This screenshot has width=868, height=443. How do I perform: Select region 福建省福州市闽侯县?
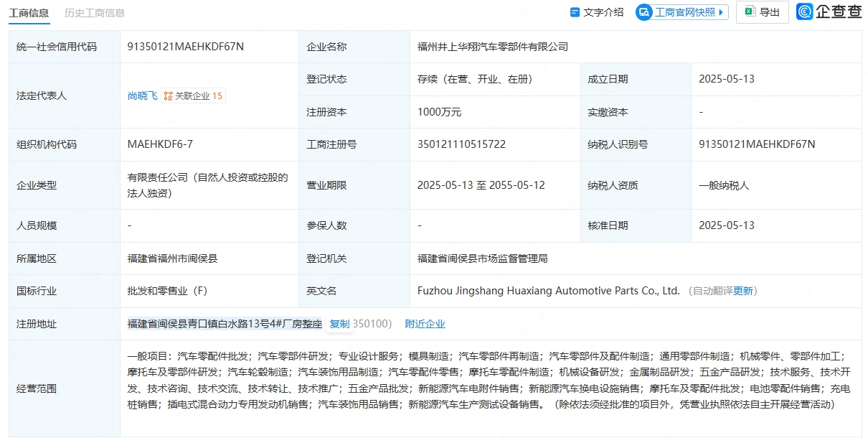173,258
